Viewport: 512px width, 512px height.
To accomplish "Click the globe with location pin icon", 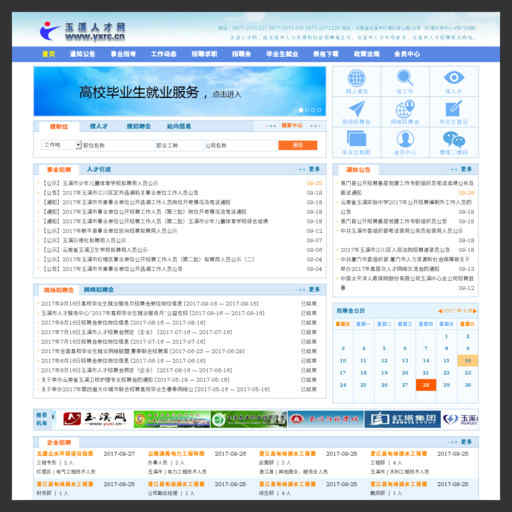I will point(405,109).
